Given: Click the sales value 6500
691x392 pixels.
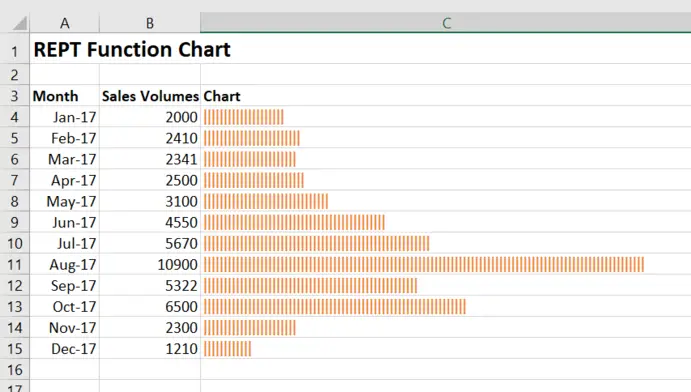Looking at the screenshot, I should coord(150,306).
